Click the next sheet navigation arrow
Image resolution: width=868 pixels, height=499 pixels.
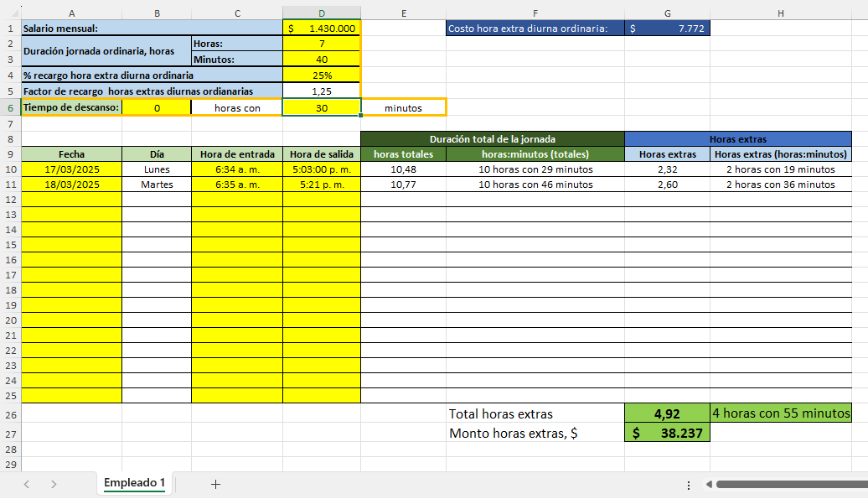click(x=54, y=484)
